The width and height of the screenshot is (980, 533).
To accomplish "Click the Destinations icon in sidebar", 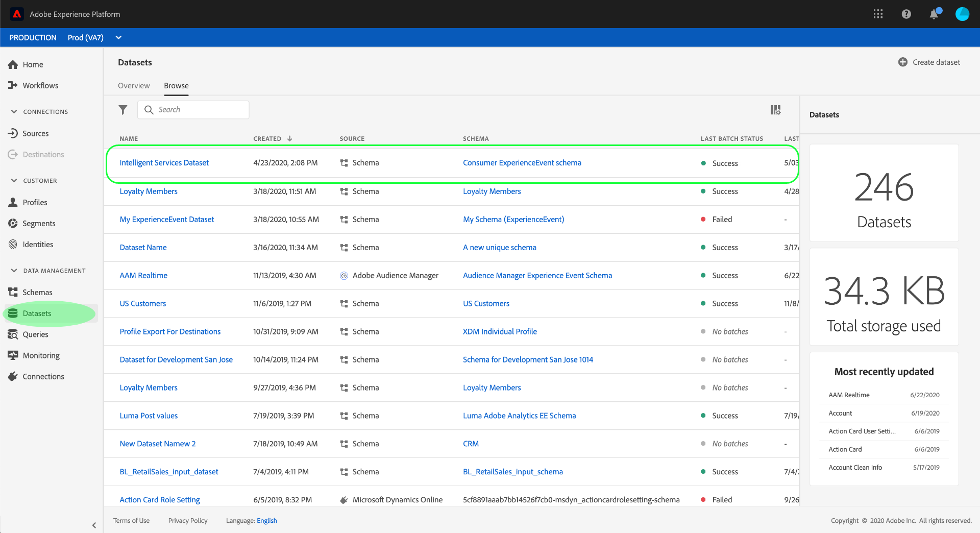I will (13, 154).
